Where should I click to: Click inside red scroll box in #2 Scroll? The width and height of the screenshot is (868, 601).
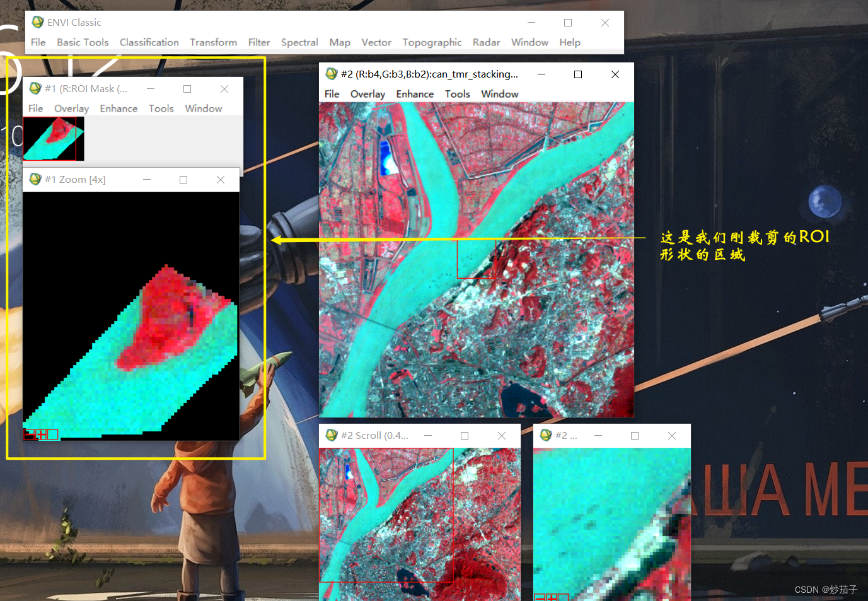point(386,515)
